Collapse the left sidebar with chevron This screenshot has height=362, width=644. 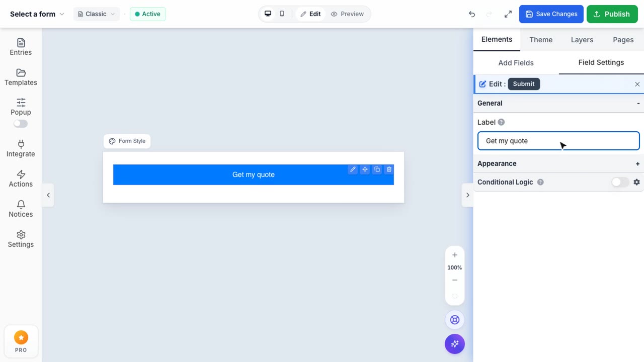(48, 195)
